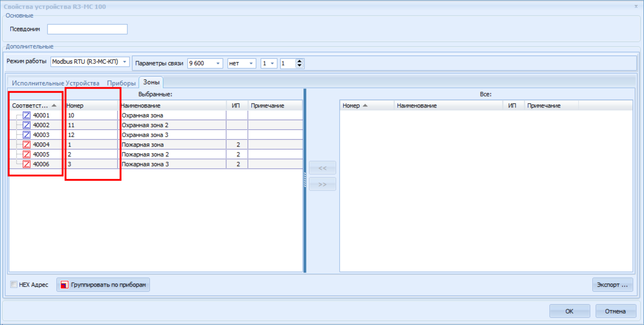Click the Group by devices button icon
The width and height of the screenshot is (644, 325).
[64, 285]
